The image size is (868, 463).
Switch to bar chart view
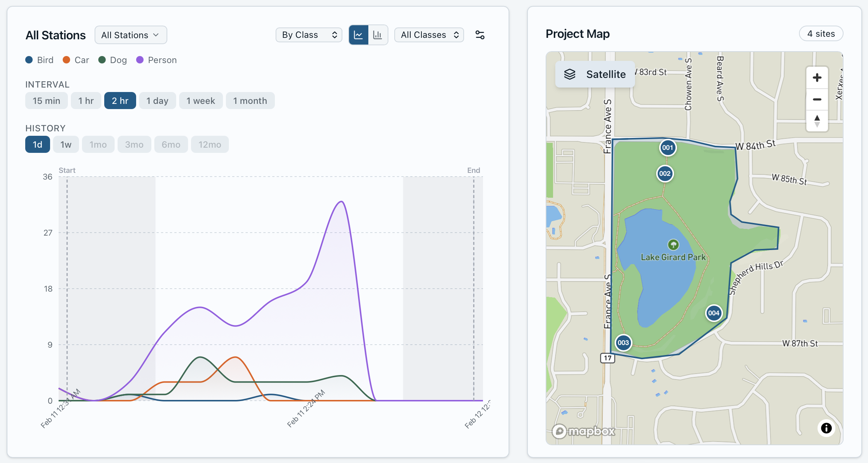[x=378, y=35]
